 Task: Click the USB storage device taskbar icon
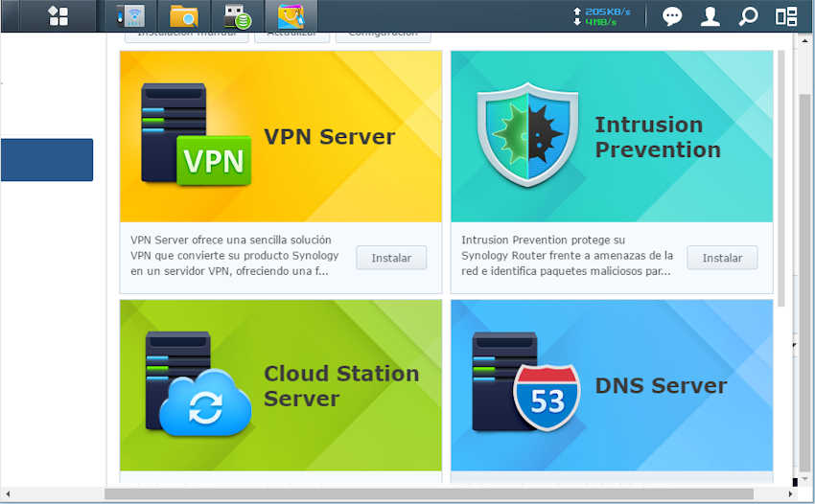tap(238, 15)
